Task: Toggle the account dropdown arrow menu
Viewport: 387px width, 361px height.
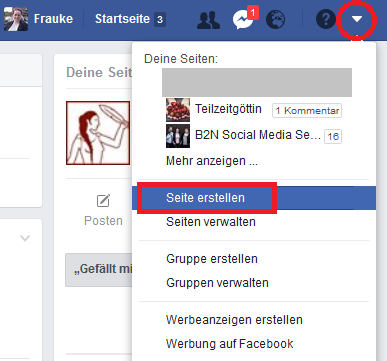Action: click(x=357, y=19)
